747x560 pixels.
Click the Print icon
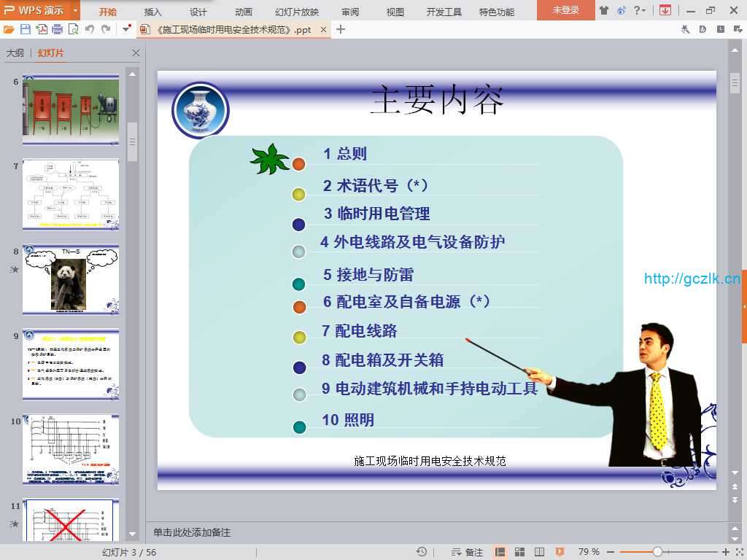[x=57, y=29]
